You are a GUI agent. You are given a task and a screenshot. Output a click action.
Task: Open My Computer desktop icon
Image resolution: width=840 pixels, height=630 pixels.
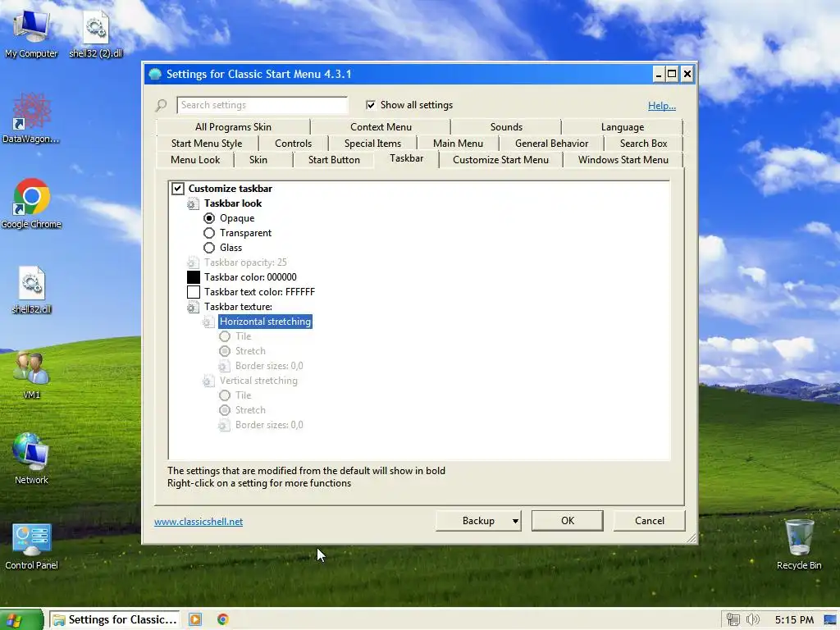31,34
